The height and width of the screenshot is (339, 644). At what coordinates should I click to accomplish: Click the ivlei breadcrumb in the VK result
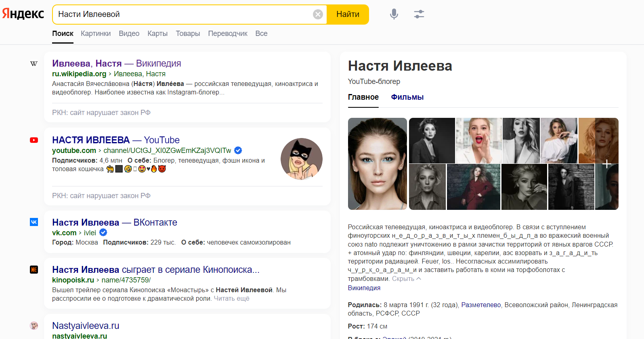point(90,233)
